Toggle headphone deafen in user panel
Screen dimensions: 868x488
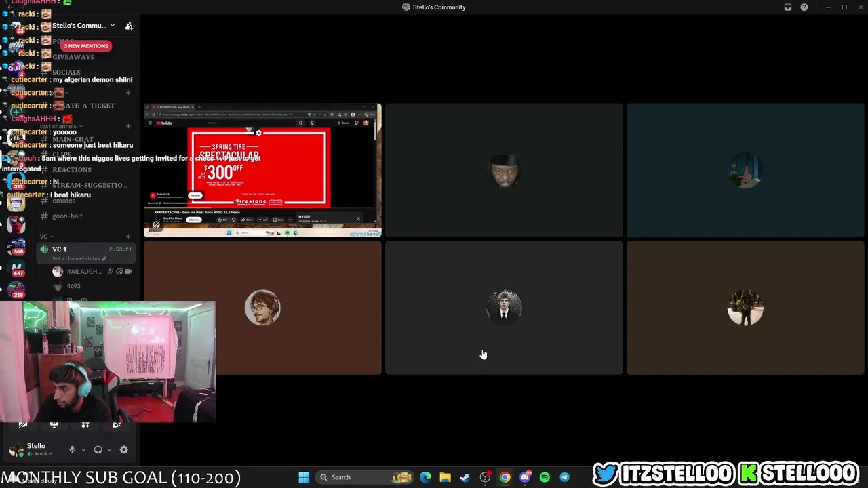point(98,449)
